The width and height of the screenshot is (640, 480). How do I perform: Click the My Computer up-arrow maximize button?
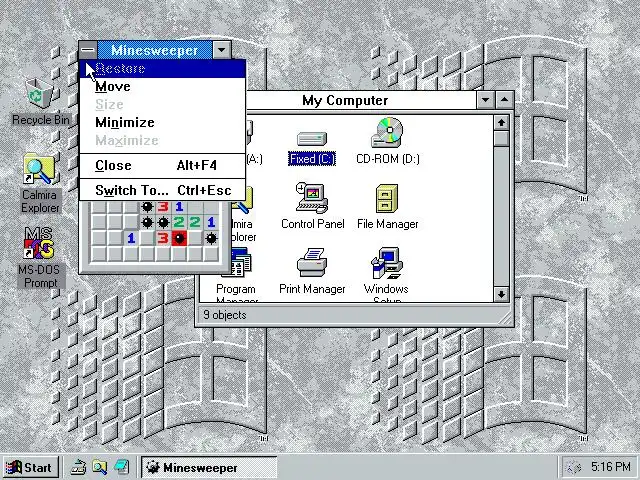504,100
